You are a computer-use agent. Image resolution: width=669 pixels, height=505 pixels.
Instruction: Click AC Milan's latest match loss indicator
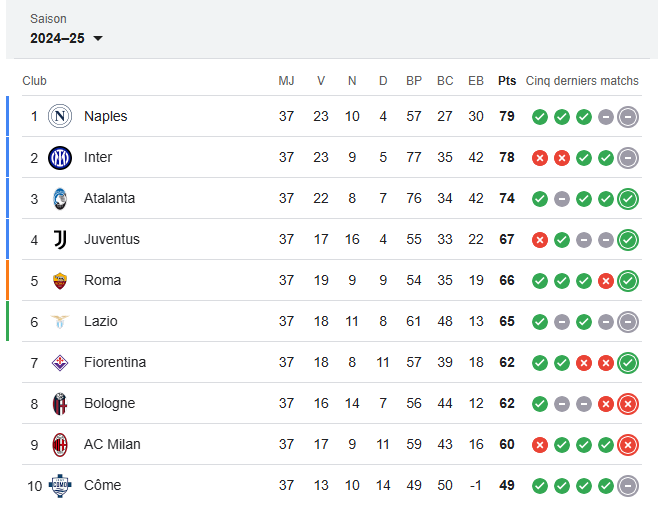point(628,445)
